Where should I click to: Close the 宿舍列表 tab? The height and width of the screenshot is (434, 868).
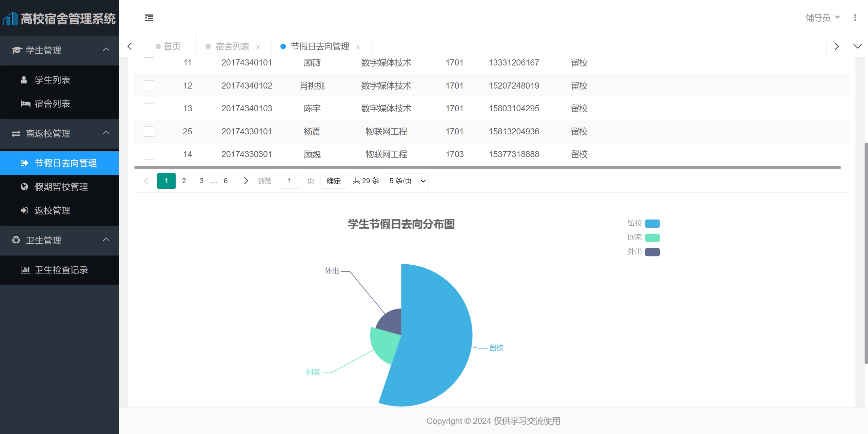pos(258,47)
